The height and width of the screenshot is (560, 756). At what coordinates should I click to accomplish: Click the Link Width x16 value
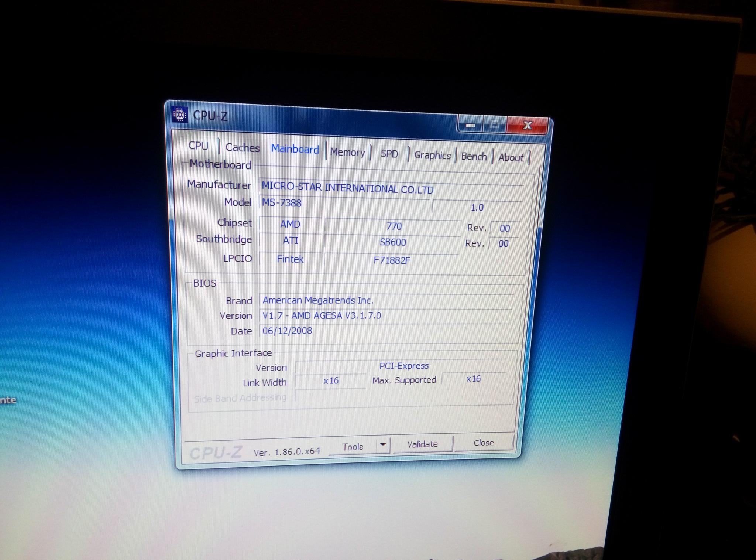pos(331,381)
